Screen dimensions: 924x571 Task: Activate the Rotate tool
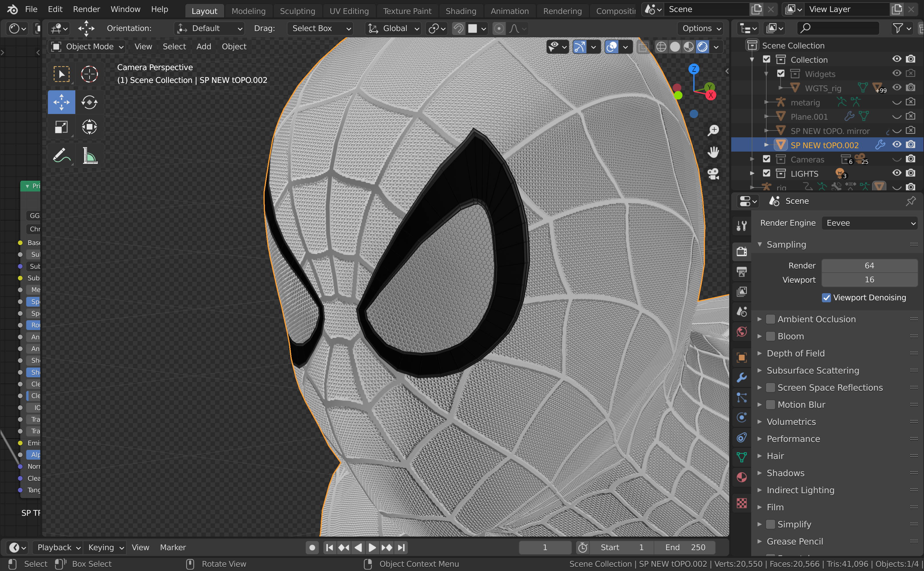click(x=89, y=102)
